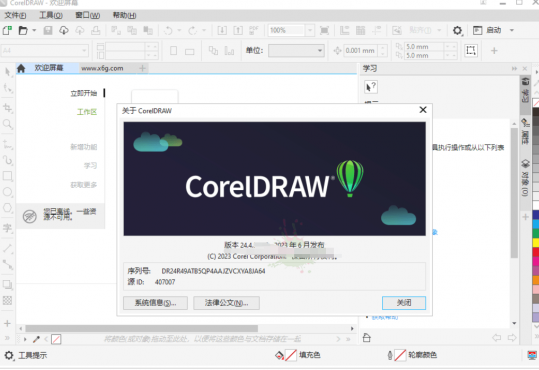Expand the toolbox overflow chevron

[7, 338]
